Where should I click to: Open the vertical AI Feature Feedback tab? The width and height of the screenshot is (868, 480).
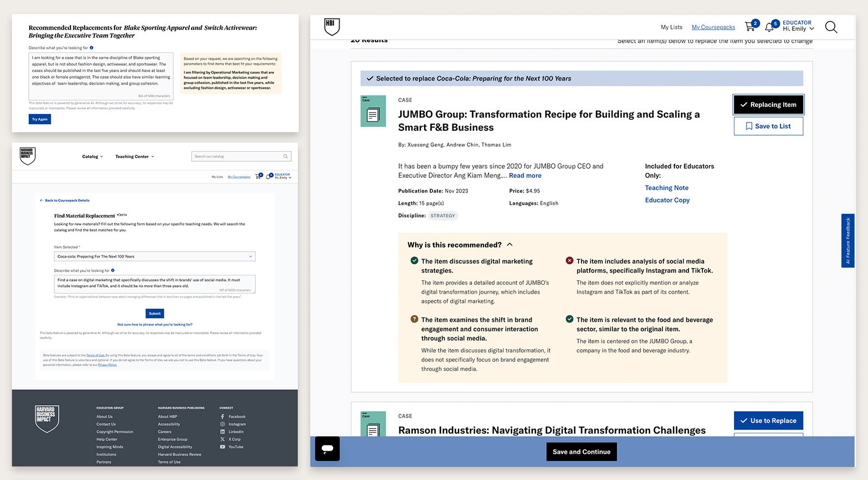[848, 241]
